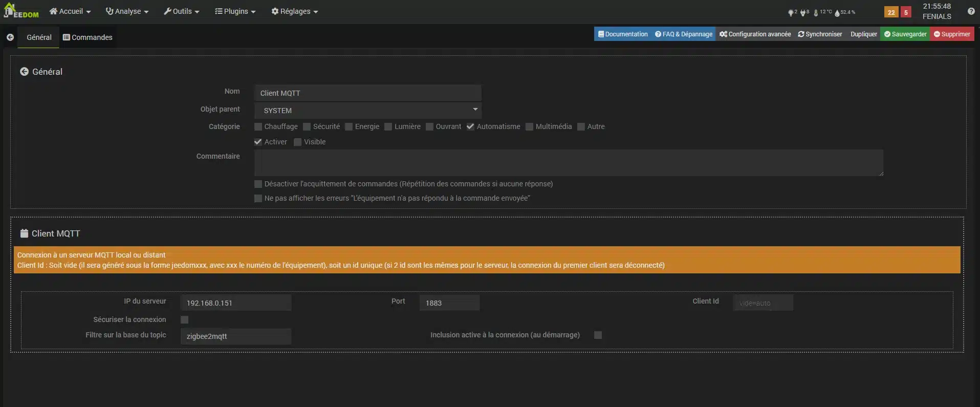The height and width of the screenshot is (407, 980).
Task: Open FAQ & Dépannage
Action: pos(684,34)
